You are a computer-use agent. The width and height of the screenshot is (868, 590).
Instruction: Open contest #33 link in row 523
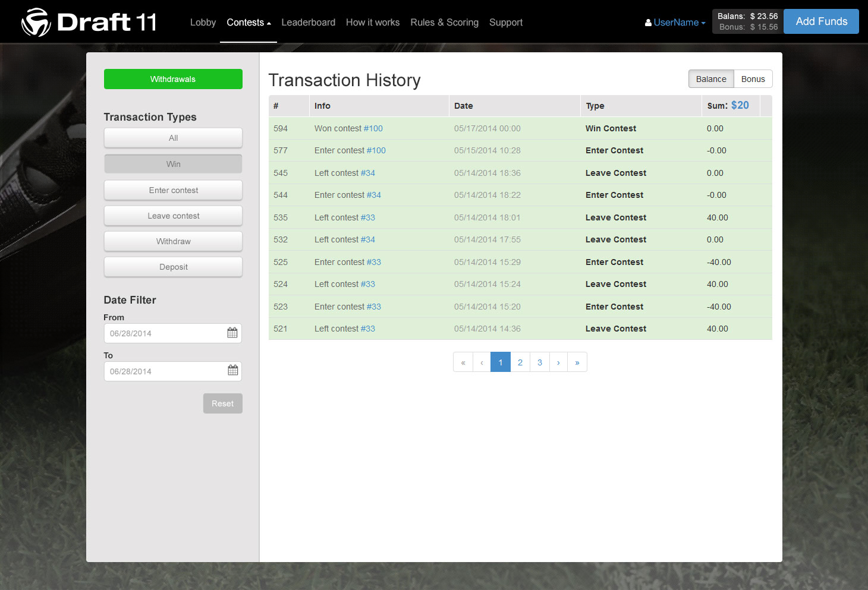[x=374, y=307]
